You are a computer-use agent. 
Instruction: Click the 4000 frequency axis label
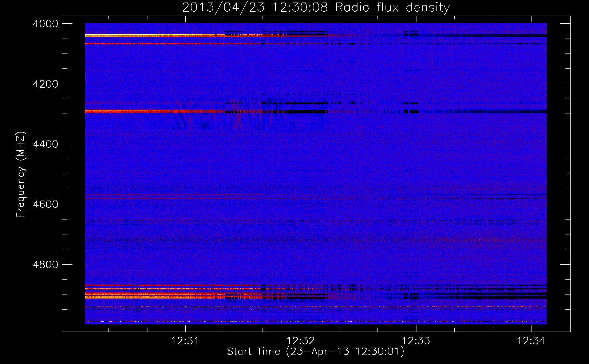pyautogui.click(x=46, y=24)
